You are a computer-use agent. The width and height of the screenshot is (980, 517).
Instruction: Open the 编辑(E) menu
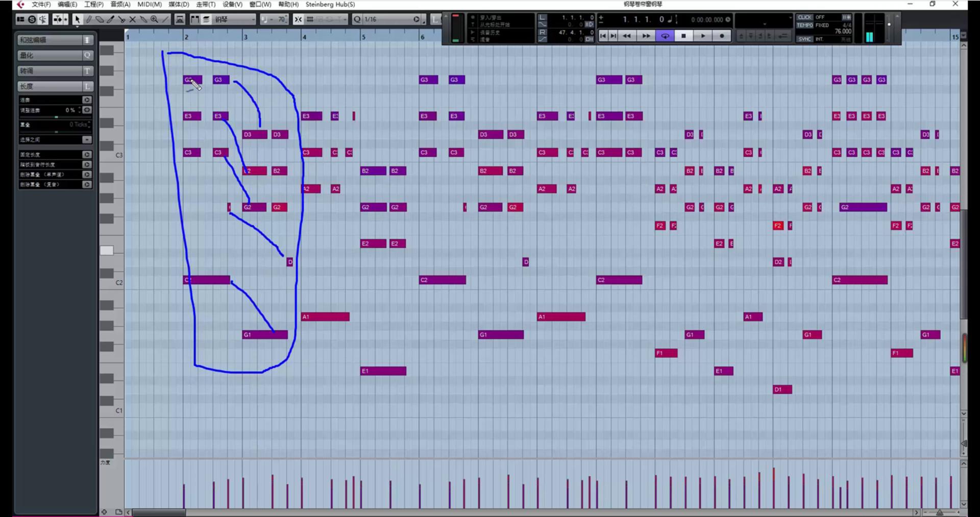point(67,4)
